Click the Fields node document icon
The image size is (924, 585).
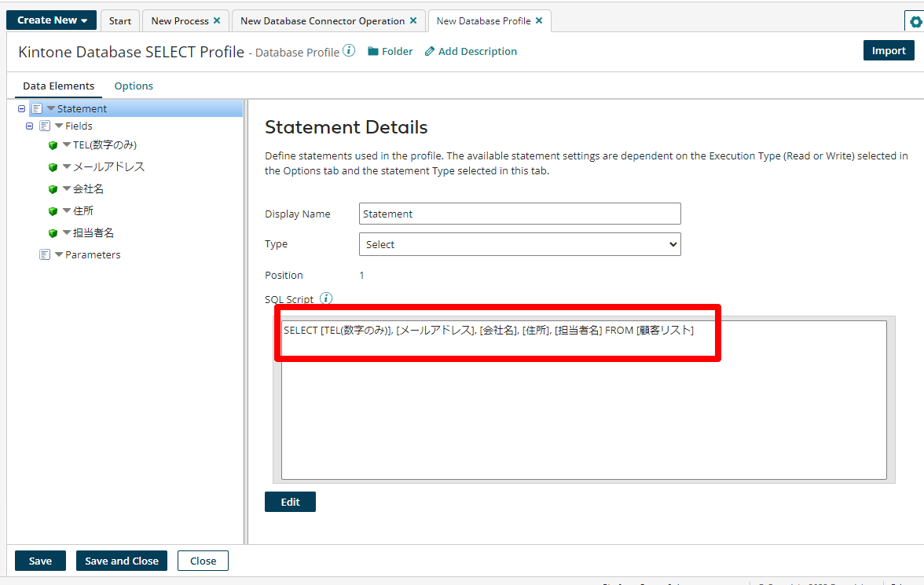[x=45, y=126]
